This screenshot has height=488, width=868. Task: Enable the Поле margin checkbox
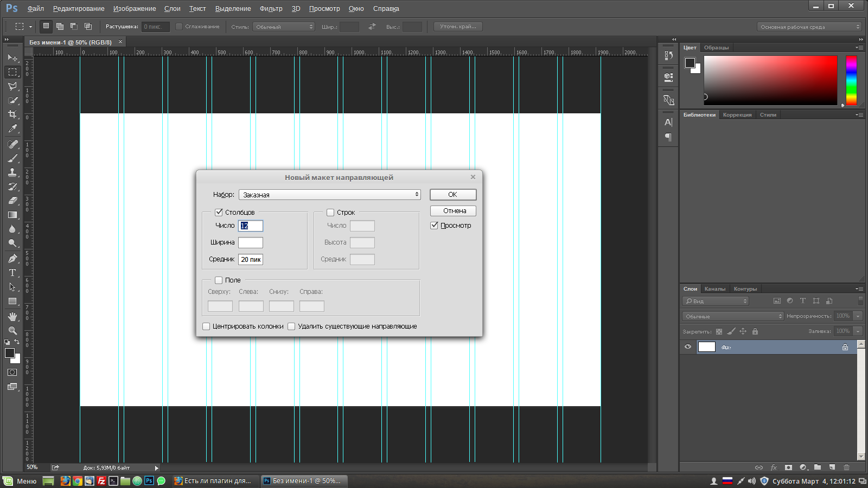pyautogui.click(x=219, y=280)
